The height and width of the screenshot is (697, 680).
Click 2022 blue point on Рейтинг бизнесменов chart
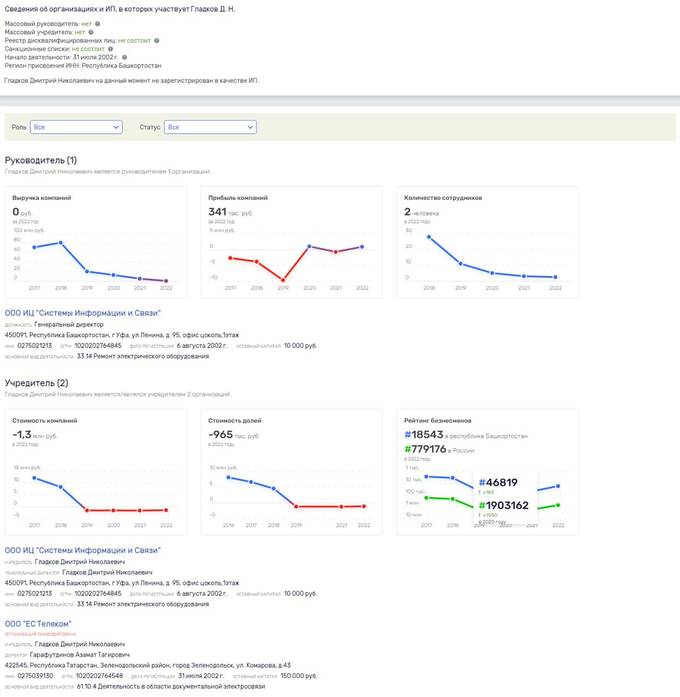[x=557, y=486]
